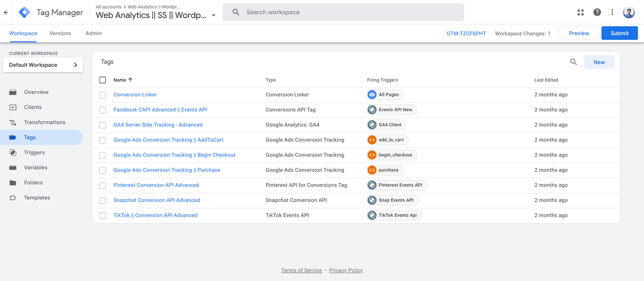Sort tags by the Name column header
The height and width of the screenshot is (281, 644).
click(123, 80)
